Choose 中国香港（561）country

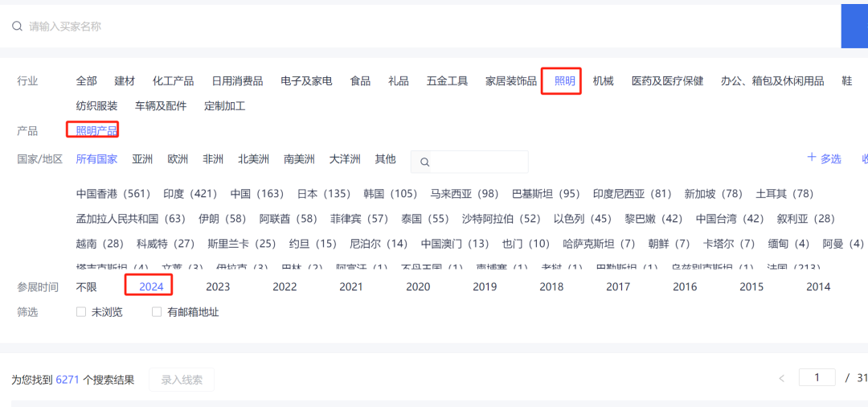pos(113,194)
